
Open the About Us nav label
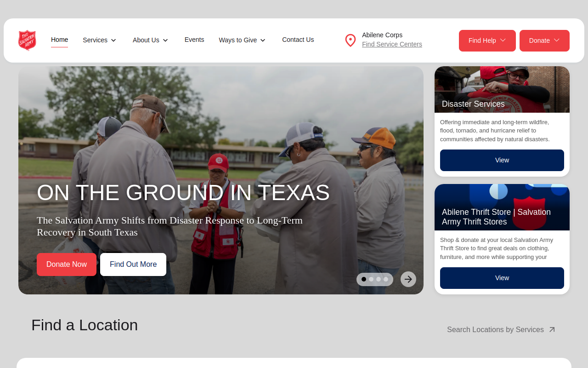click(x=146, y=40)
